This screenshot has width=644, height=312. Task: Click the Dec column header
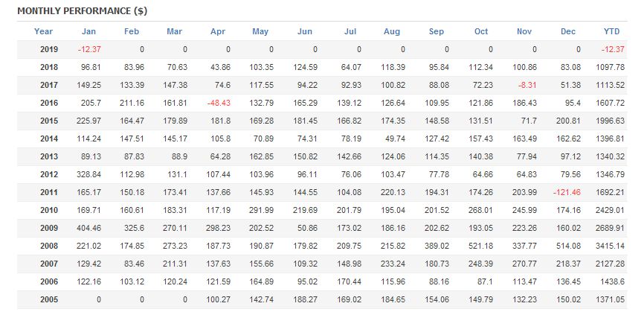tap(569, 31)
